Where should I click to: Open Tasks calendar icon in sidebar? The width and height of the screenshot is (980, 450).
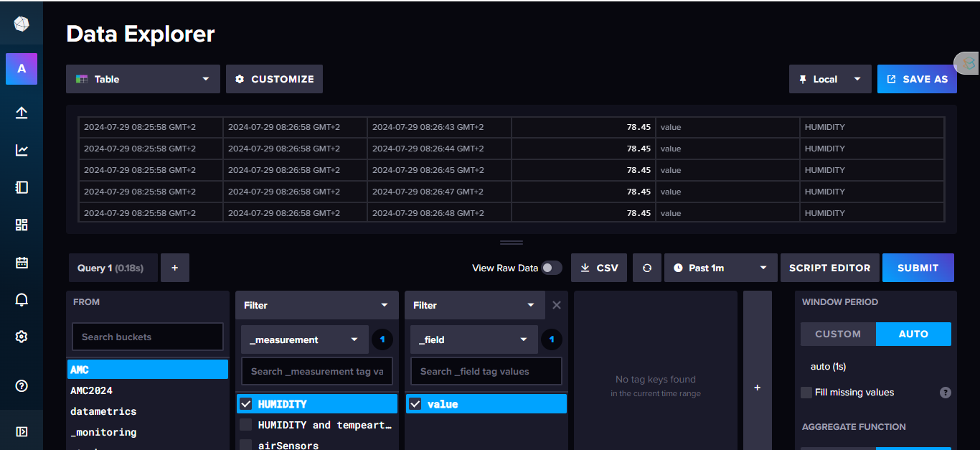tap(22, 262)
